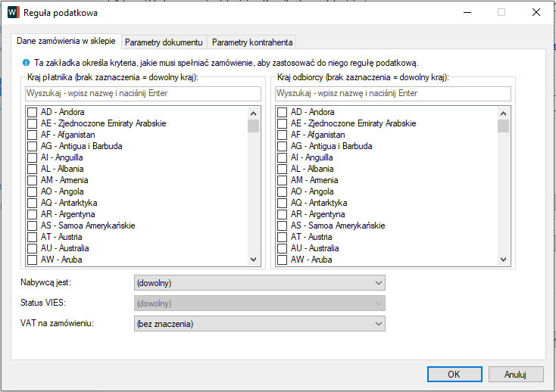The width and height of the screenshot is (556, 392).
Task: Click the down arrow of the Kraj odbiorcy scrollbar
Action: (x=503, y=260)
